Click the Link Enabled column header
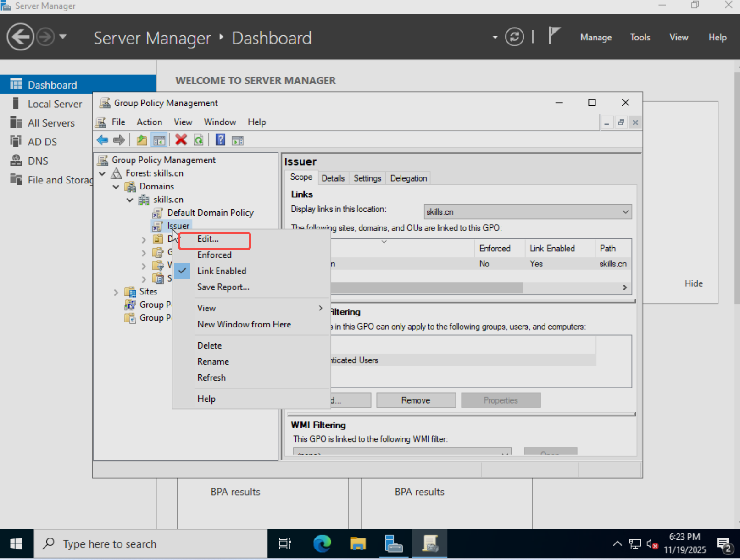 (559, 248)
